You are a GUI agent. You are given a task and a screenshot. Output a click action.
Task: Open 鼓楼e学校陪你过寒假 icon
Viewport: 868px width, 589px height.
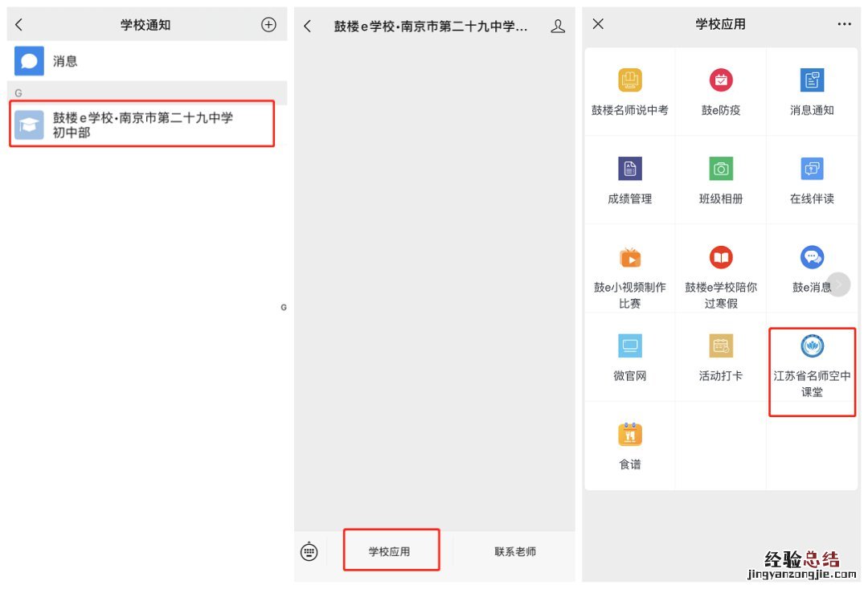[x=721, y=258]
